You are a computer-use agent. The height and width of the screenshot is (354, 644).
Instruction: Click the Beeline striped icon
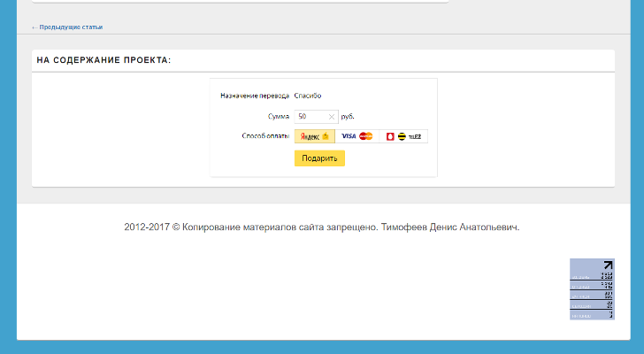pos(402,136)
